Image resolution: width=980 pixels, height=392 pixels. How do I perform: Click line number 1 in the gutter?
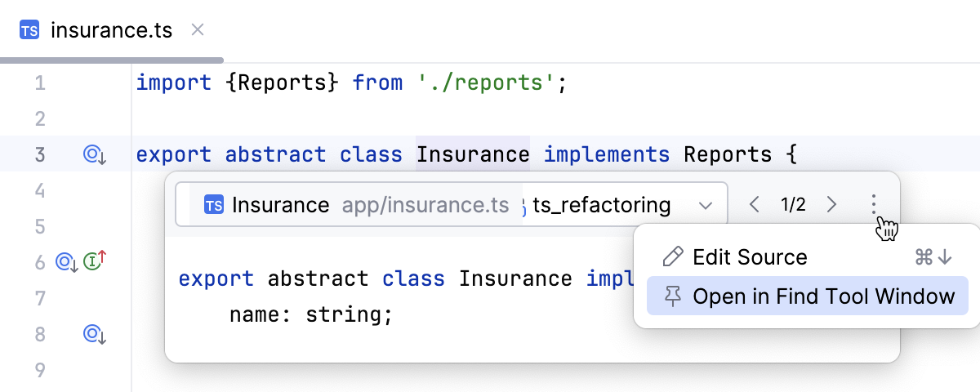click(x=40, y=82)
